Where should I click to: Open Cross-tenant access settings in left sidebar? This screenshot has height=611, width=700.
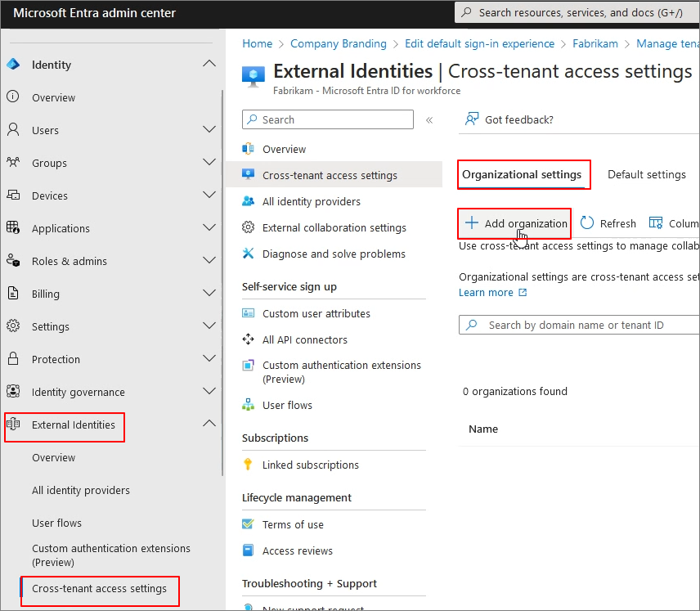tap(99, 588)
